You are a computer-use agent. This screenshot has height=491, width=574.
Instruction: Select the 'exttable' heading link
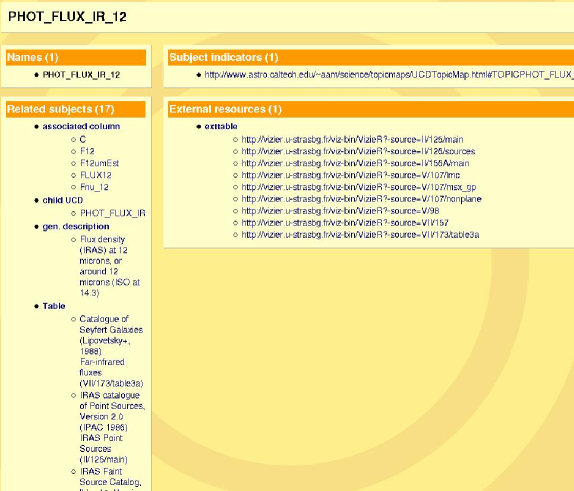[x=221, y=126]
